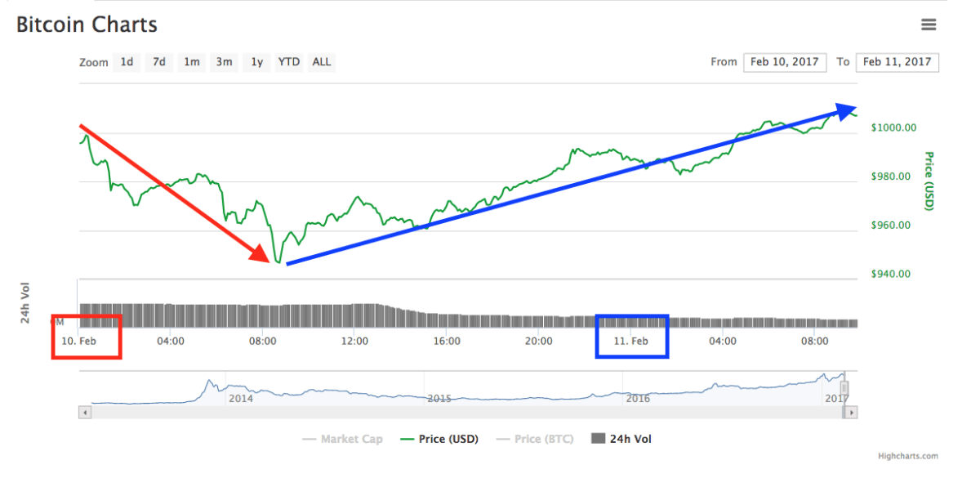Select the ALL zoom button
980x478 pixels.
(x=322, y=62)
